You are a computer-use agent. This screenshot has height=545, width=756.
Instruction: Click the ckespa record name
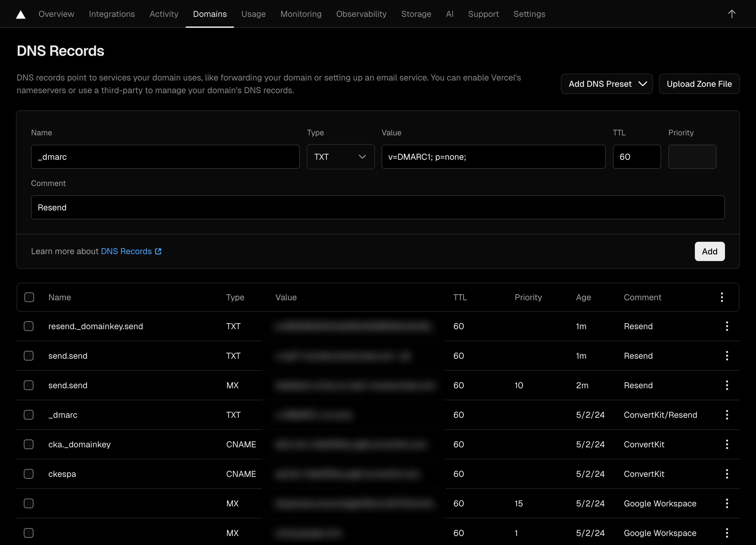tap(62, 474)
